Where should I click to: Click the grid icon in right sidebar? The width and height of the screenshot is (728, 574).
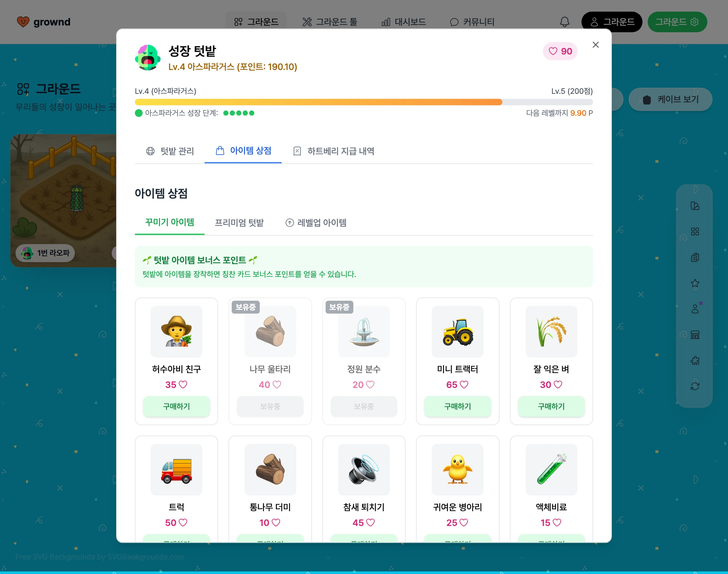click(x=695, y=232)
